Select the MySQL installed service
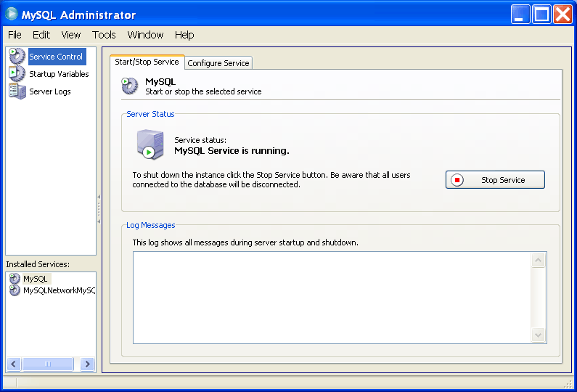 (x=36, y=279)
